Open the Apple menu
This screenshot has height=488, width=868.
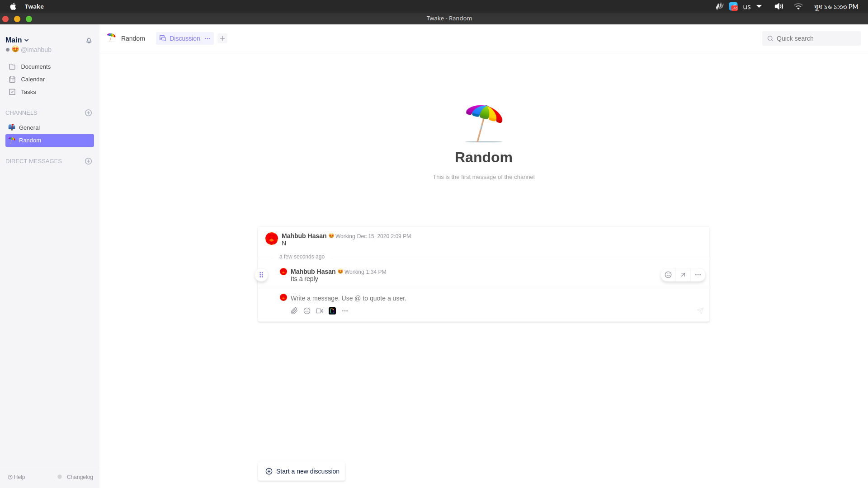[x=13, y=6]
